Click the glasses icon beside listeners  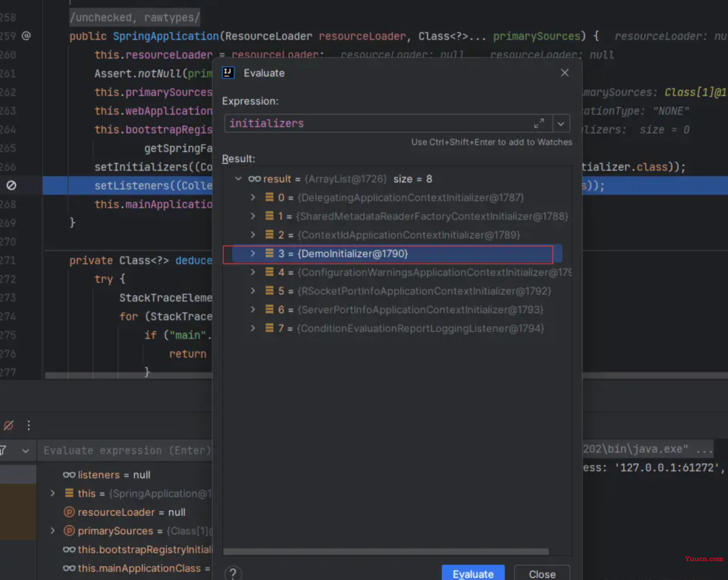click(x=69, y=475)
